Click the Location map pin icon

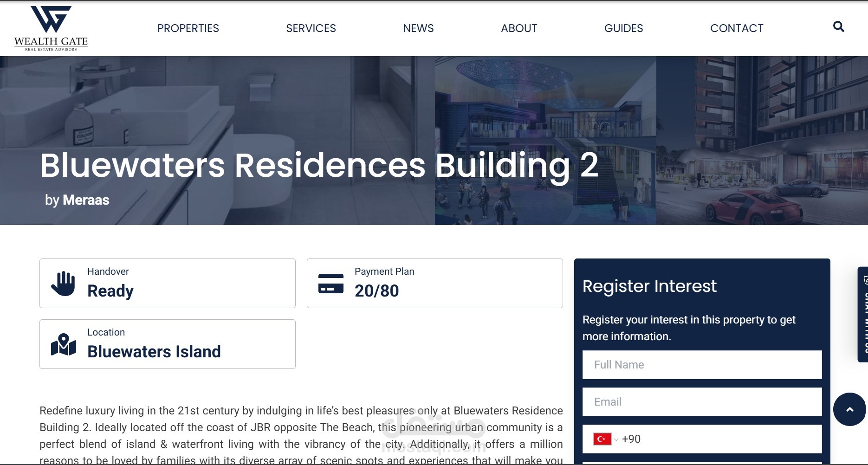64,344
